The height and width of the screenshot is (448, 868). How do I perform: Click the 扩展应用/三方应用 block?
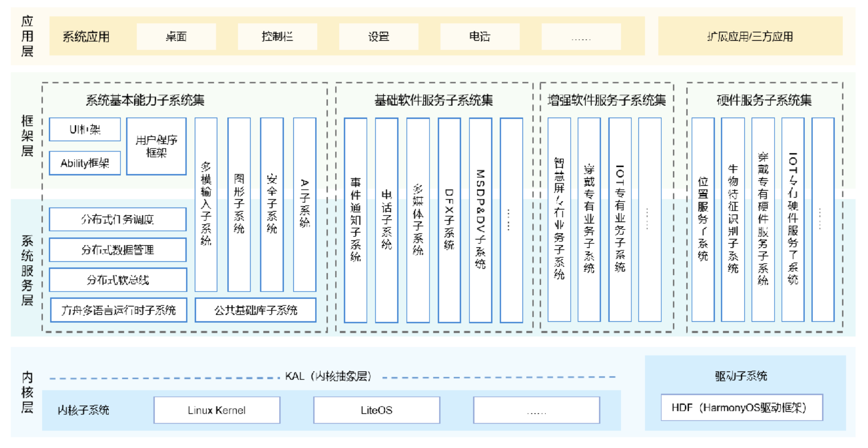click(x=750, y=36)
